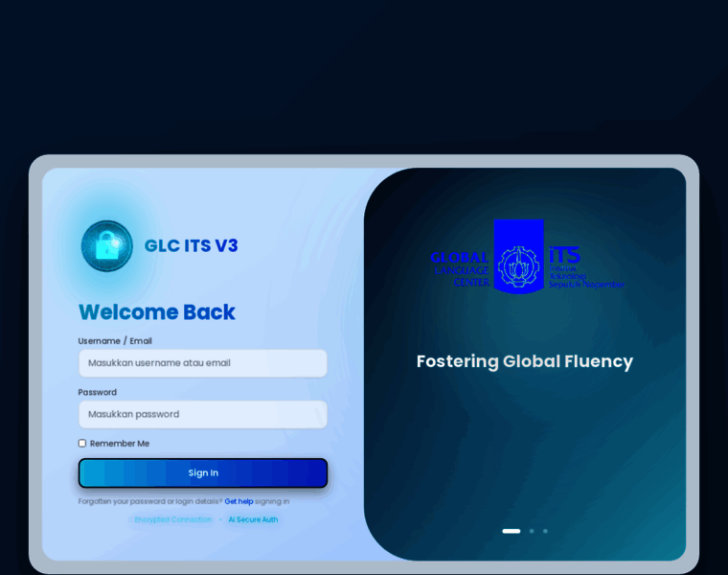Select the active first carousel indicator
The height and width of the screenshot is (575, 728).
click(x=512, y=531)
